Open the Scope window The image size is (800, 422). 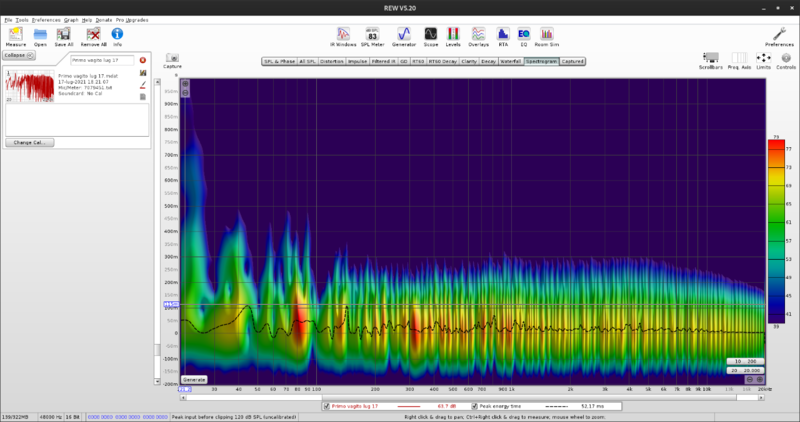430,34
